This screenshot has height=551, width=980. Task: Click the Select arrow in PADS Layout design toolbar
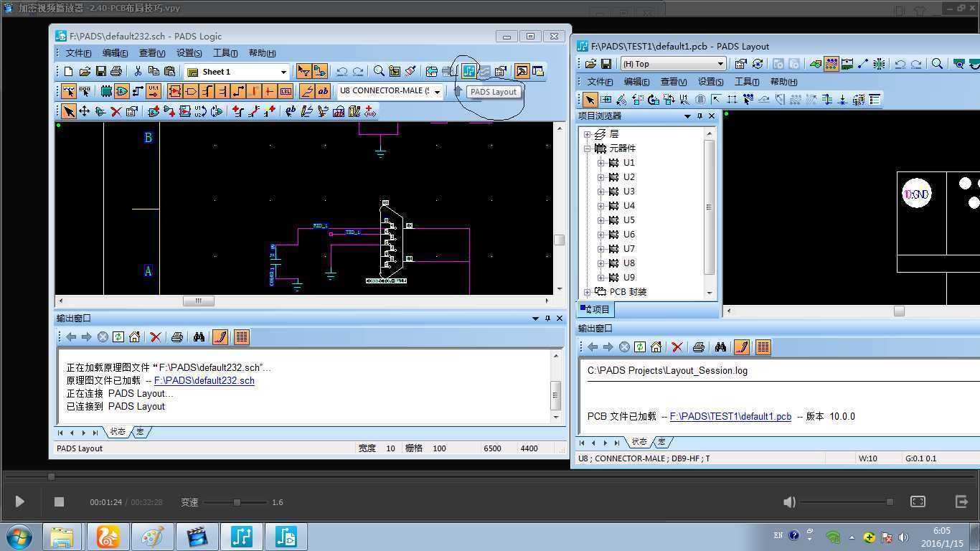[590, 100]
